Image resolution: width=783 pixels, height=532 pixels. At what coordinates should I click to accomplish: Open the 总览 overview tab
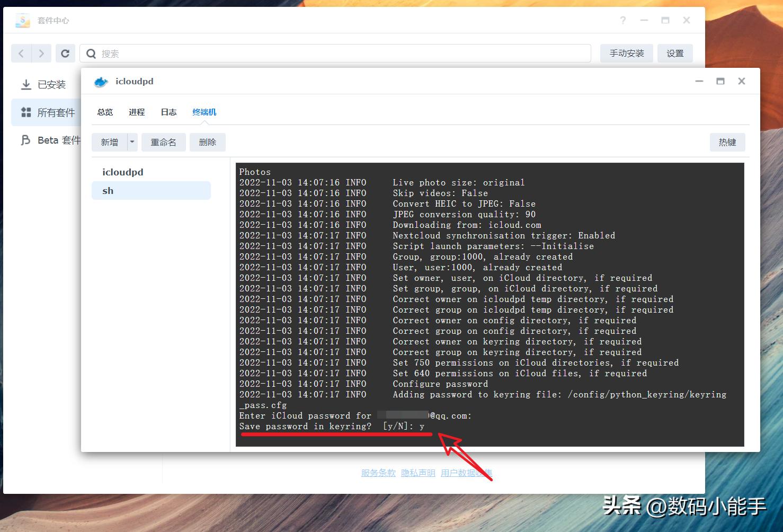[x=104, y=112]
